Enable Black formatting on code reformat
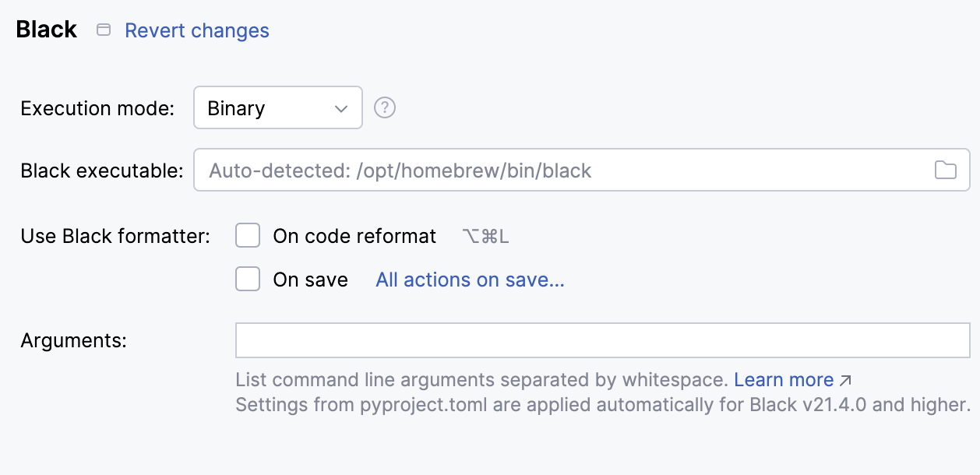The height and width of the screenshot is (475, 980). pyautogui.click(x=247, y=235)
